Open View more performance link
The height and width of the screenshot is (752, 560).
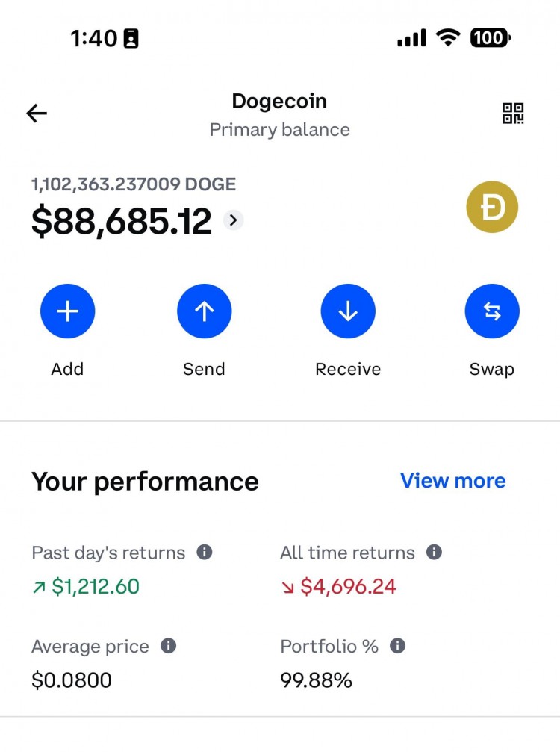tap(453, 481)
